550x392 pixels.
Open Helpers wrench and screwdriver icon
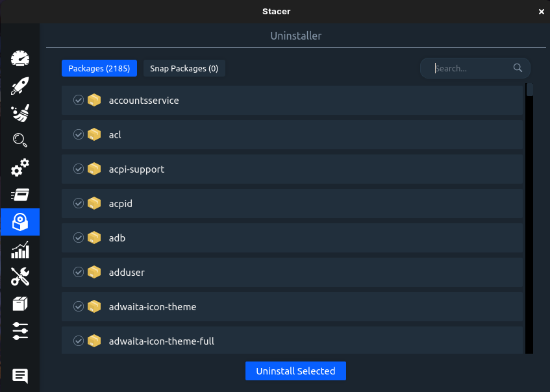[20, 276]
